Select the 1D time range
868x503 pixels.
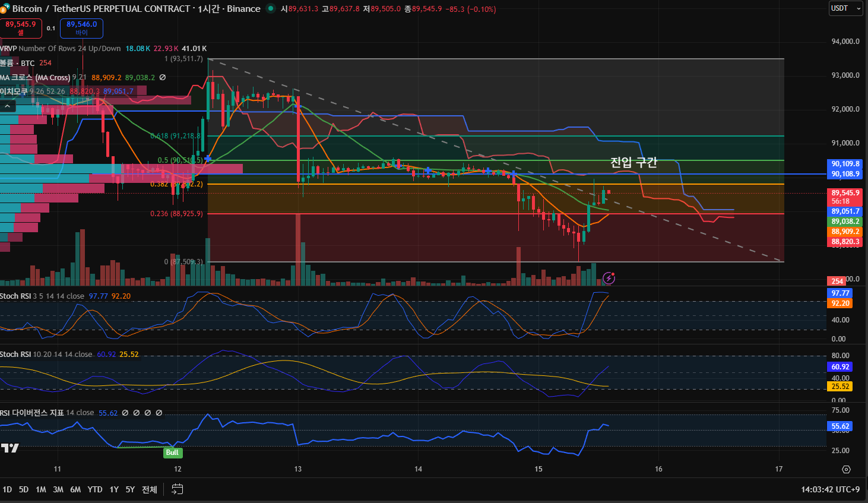click(7, 489)
